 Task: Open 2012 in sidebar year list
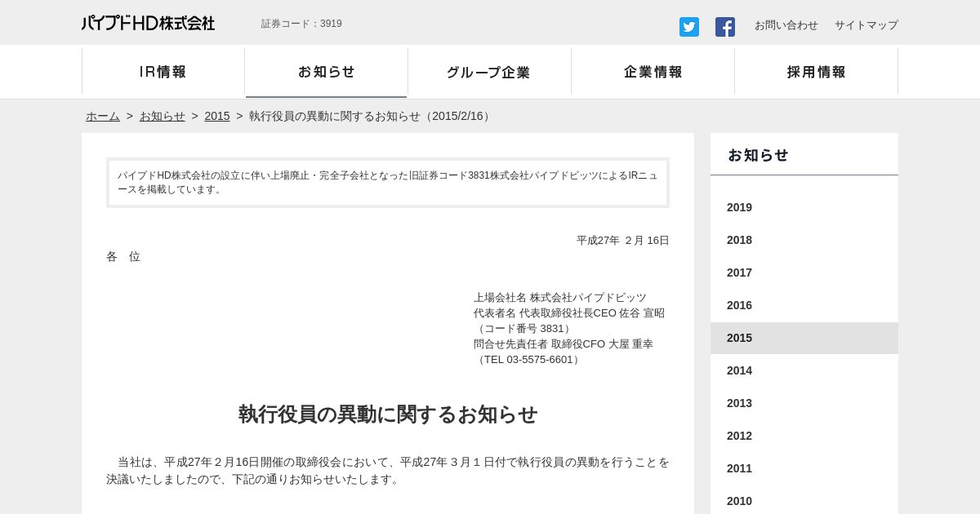coord(804,436)
